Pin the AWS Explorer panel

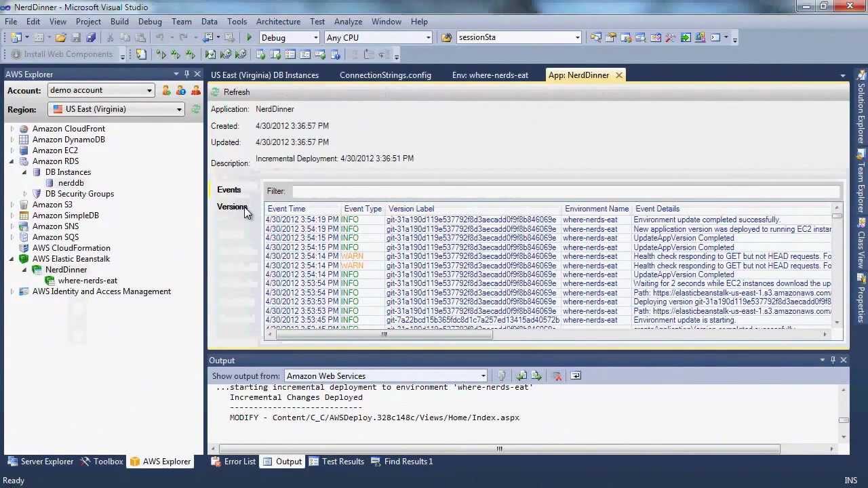(186, 75)
